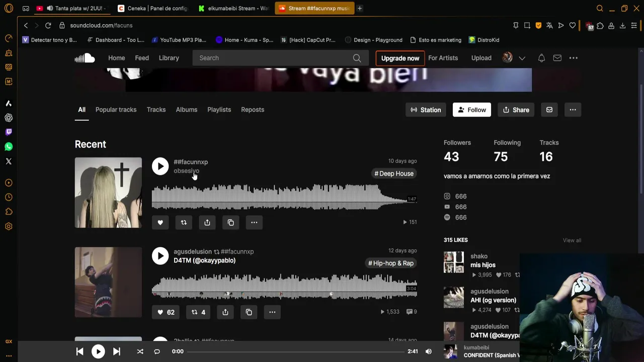This screenshot has width=644, height=362.
Task: Copy link of D4TM track
Action: [x=249, y=312]
